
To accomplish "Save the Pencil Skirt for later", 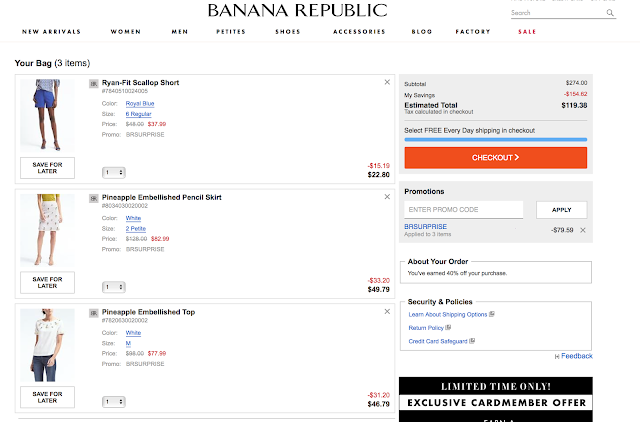I will (47, 282).
